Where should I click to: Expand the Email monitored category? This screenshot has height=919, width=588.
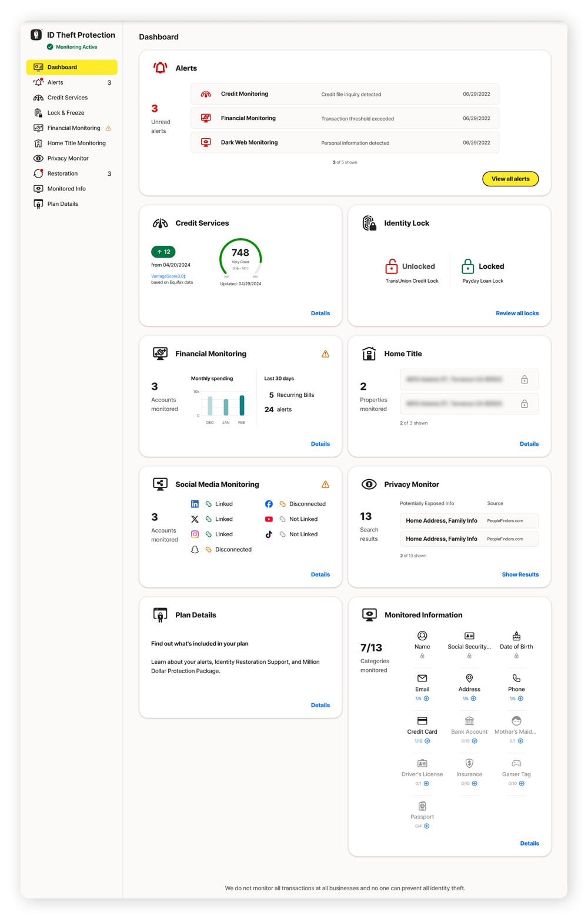pos(426,699)
